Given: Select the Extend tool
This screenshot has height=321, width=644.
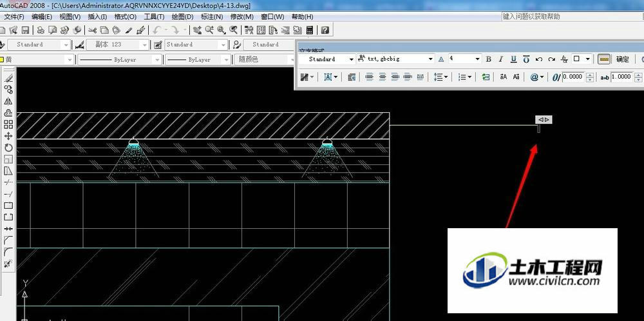Looking at the screenshot, I should point(8,193).
